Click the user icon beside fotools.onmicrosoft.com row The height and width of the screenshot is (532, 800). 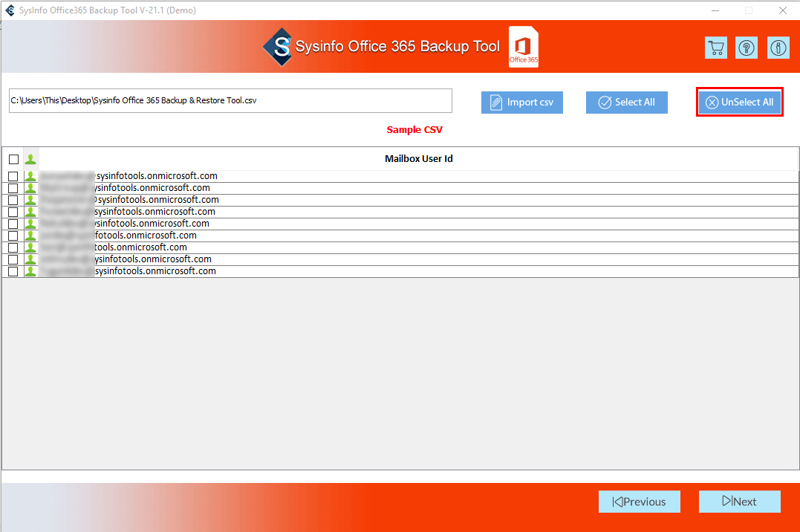[30, 236]
